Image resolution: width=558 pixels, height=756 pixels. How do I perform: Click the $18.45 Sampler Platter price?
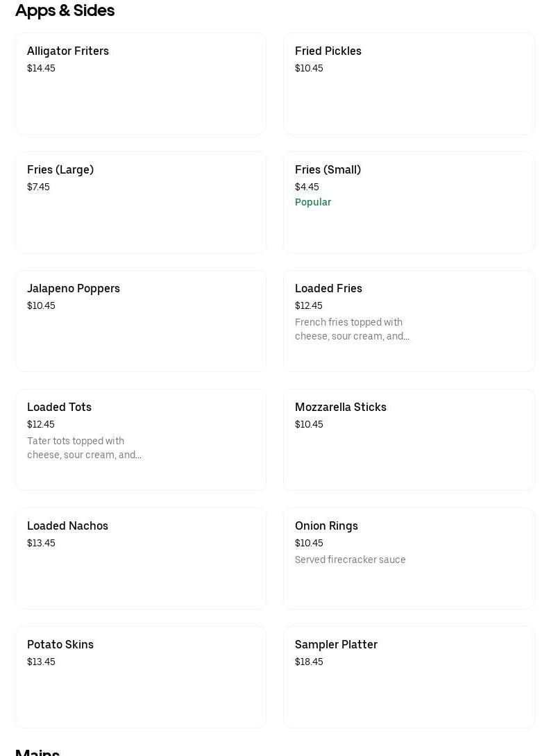309,662
